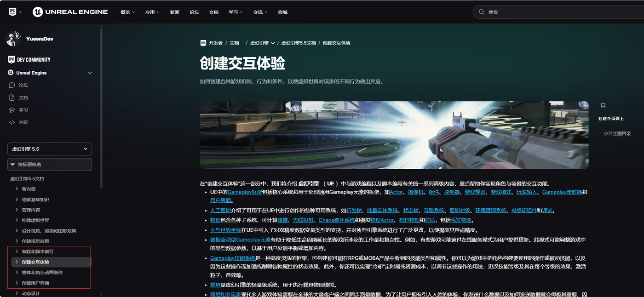Click the Epic icon beside 开发者 in the breadcrumb
This screenshot has width=644, height=297.
203,43
